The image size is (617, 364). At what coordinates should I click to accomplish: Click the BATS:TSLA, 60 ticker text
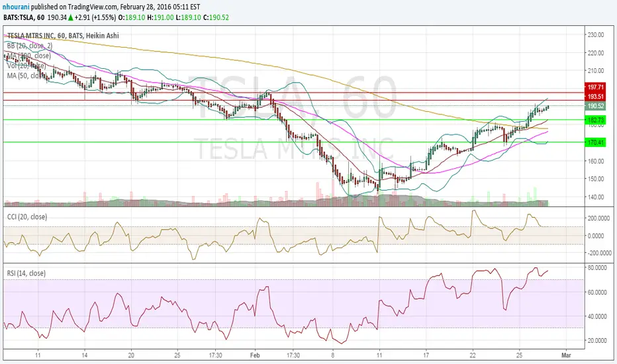(24, 18)
